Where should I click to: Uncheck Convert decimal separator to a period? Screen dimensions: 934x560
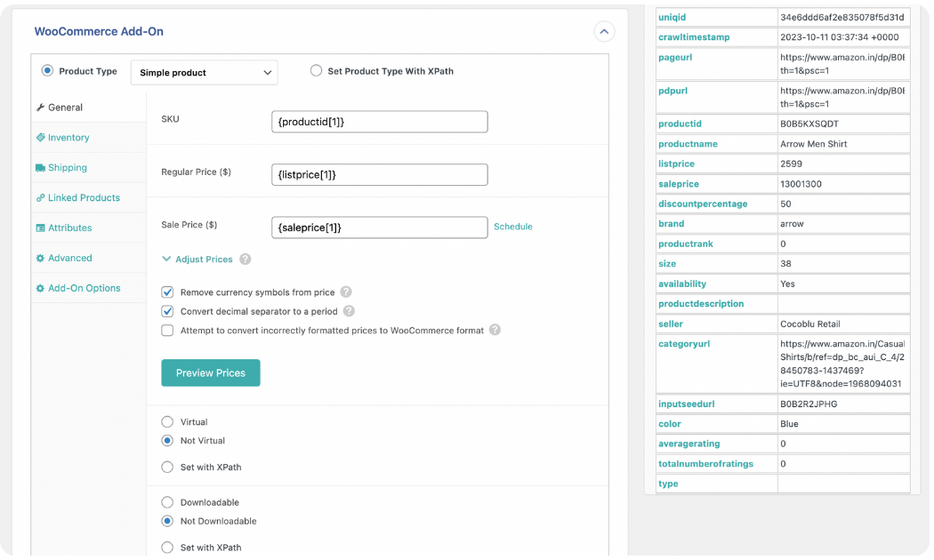167,311
